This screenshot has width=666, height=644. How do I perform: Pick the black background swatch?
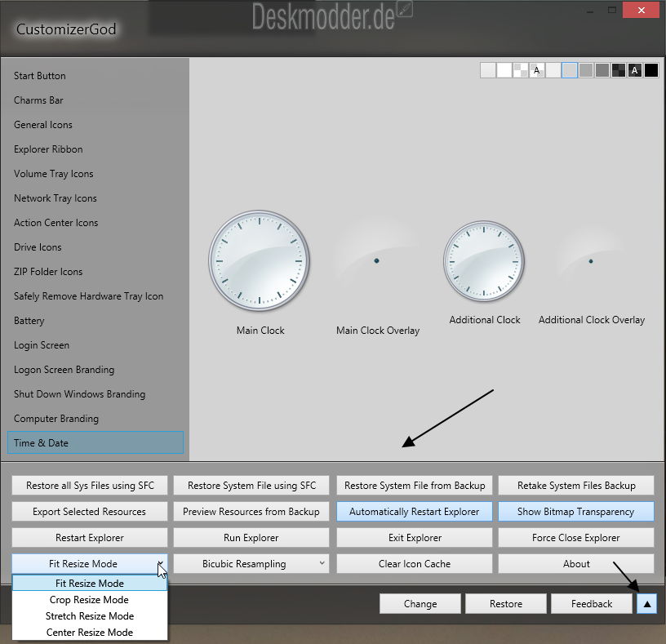coord(650,70)
